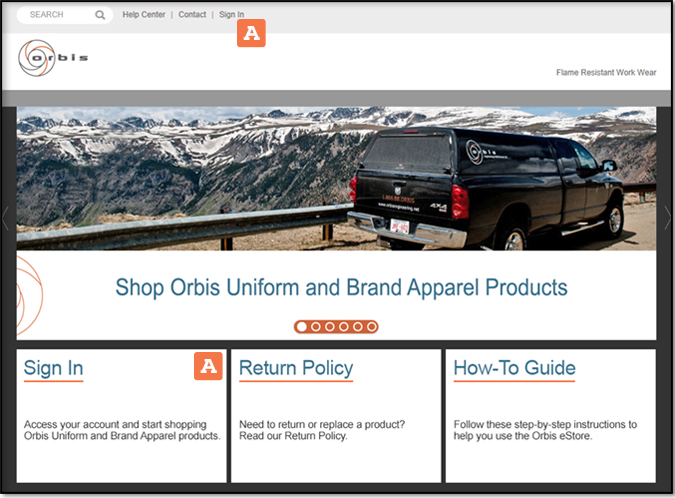
Task: Jump to the fourth carousel slide dot
Action: 343,326
